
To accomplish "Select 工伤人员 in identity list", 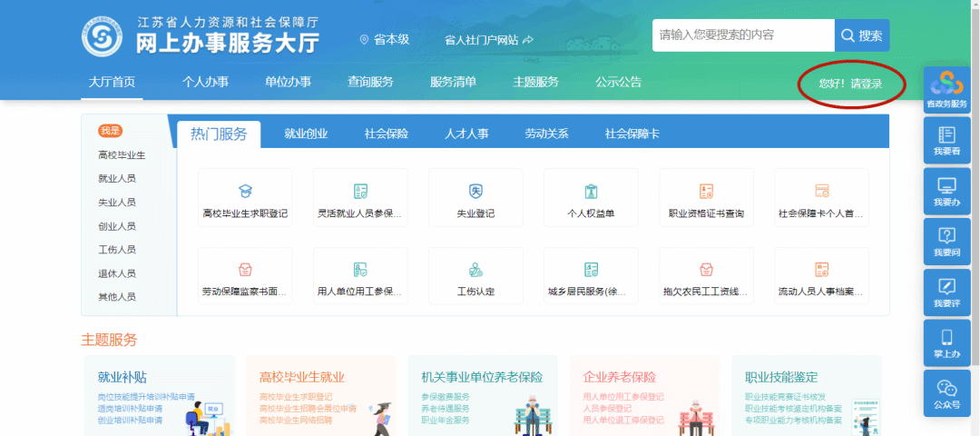I will (x=117, y=250).
